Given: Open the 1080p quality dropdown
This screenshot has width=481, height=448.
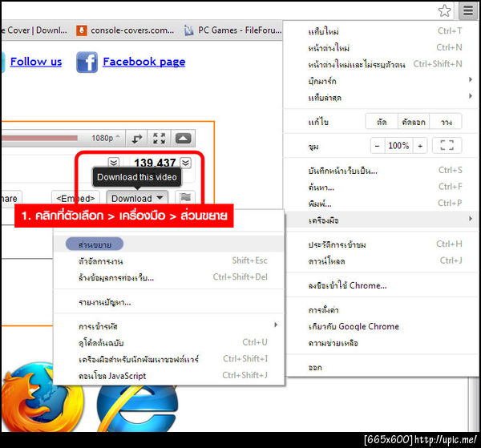Looking at the screenshot, I should [x=106, y=138].
